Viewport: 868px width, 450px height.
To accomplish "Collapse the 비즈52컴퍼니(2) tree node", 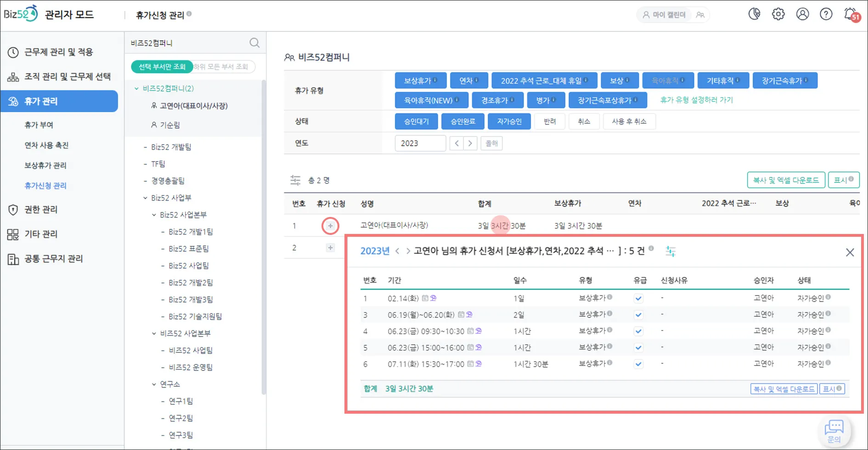I will coord(136,88).
